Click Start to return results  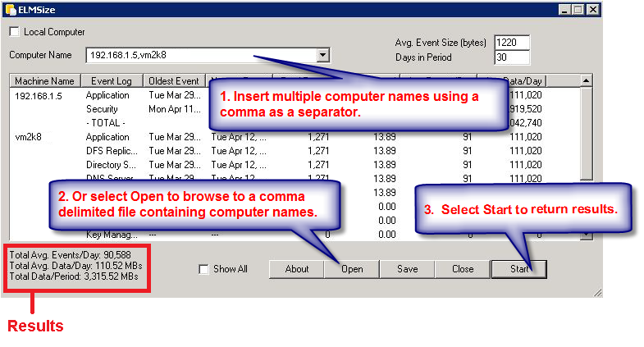[519, 269]
